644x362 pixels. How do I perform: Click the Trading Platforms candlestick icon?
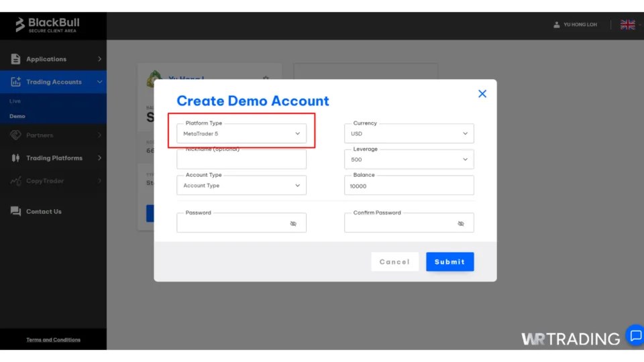[x=15, y=158]
